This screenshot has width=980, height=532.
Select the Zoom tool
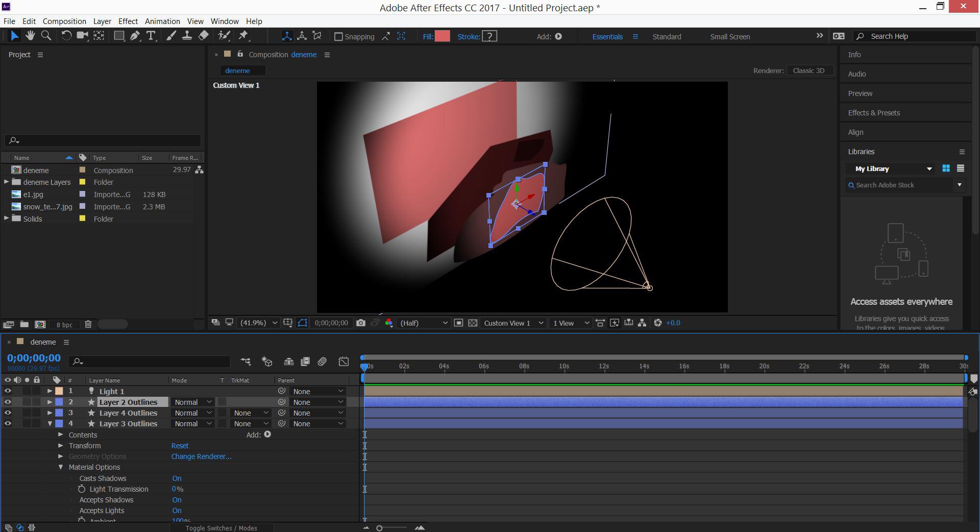click(x=46, y=36)
